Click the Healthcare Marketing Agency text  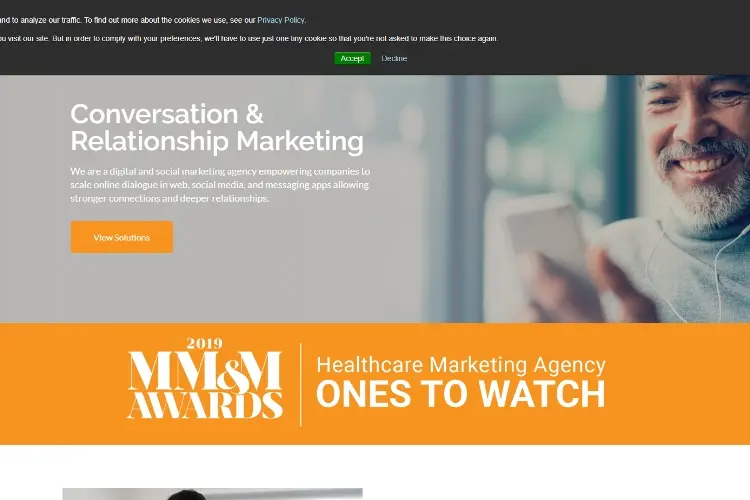point(461,365)
